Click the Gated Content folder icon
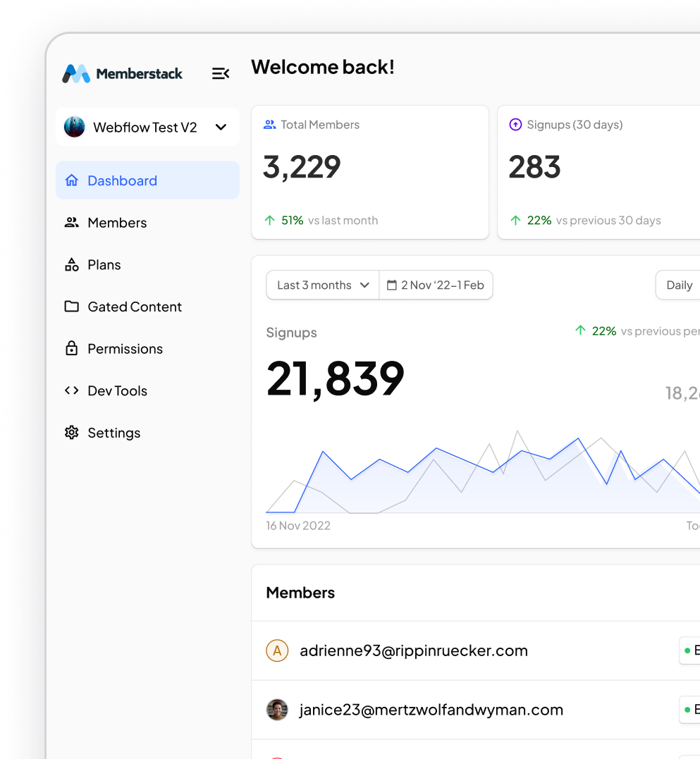Image resolution: width=700 pixels, height=759 pixels. click(71, 307)
